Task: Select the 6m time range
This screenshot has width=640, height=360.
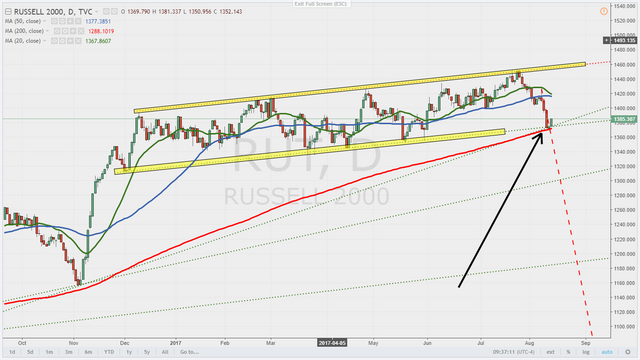Action: (x=88, y=352)
